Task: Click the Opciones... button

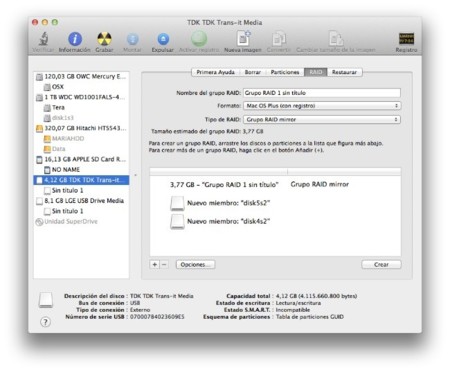Action: 195,264
